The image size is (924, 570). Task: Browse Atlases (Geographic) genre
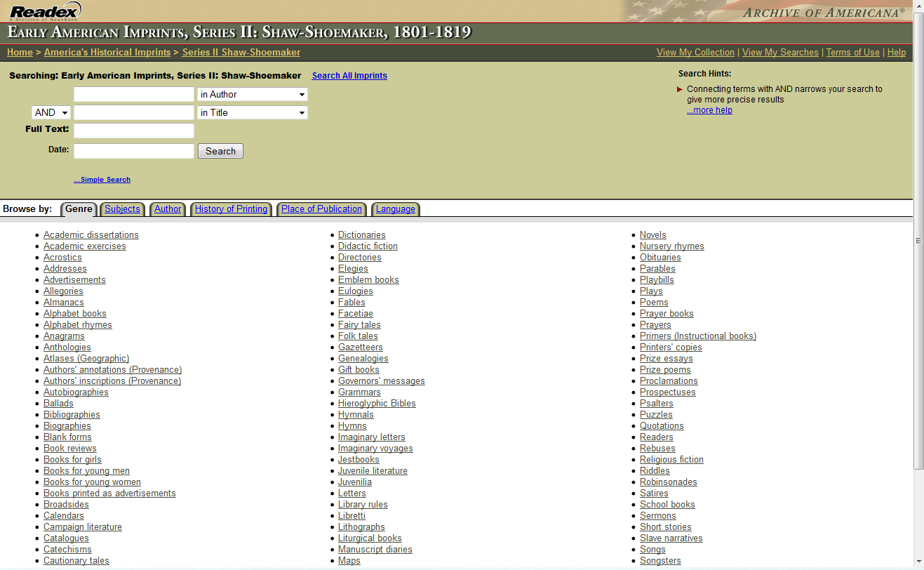click(x=86, y=359)
